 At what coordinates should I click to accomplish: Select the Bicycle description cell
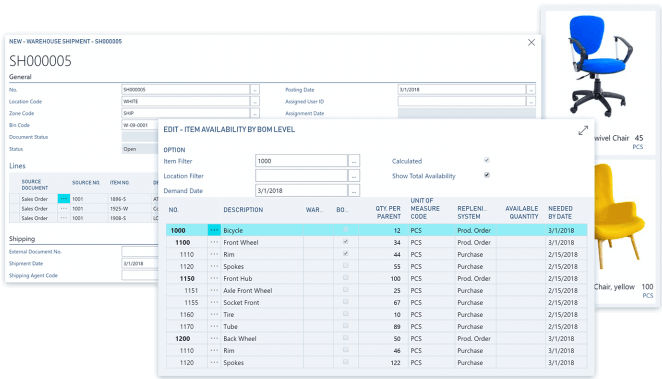pos(262,230)
